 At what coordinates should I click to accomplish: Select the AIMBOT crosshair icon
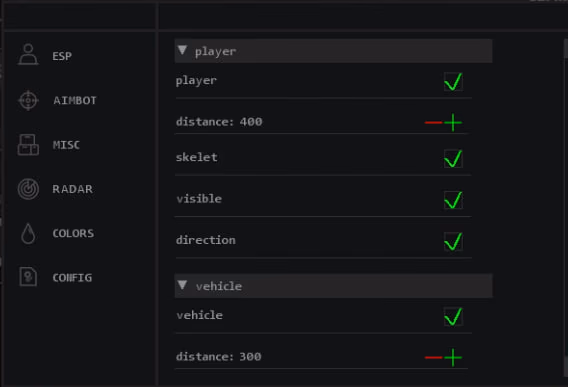tap(28, 100)
